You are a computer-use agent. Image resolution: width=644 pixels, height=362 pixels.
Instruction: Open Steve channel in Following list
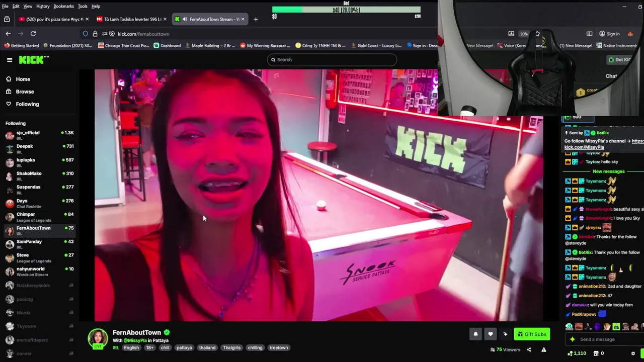(39, 257)
